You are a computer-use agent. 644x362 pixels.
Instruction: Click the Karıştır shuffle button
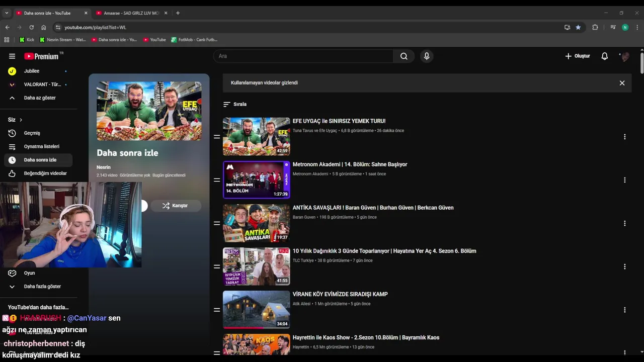tap(175, 206)
